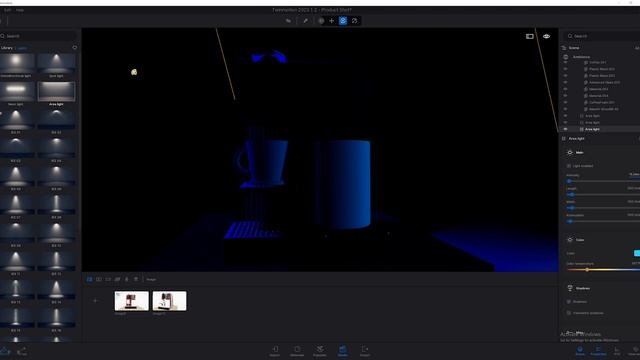
Task: Click the Scene search field
Action: pyautogui.click(x=602, y=36)
